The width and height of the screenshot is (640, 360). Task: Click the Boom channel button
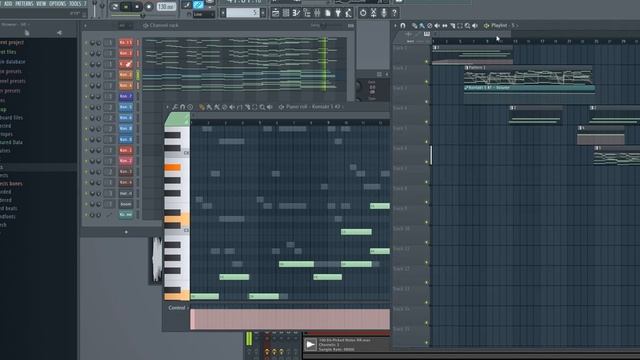(x=126, y=204)
